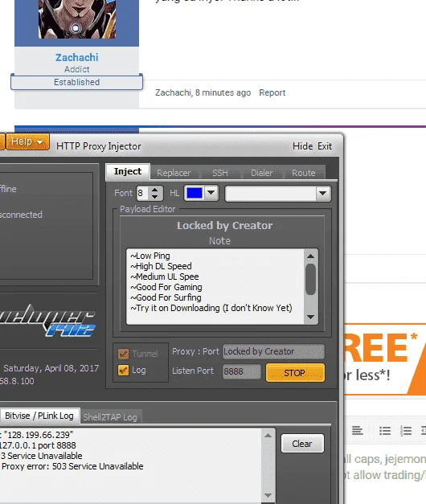Click the 'Saturday, April 08, 2017' date text
The width and height of the screenshot is (426, 504).
[51, 368]
